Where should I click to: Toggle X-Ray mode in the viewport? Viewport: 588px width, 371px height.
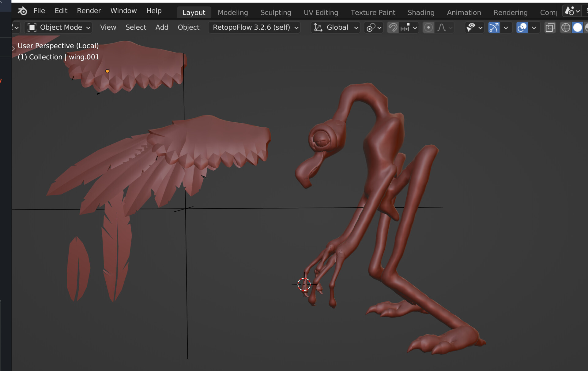[550, 27]
